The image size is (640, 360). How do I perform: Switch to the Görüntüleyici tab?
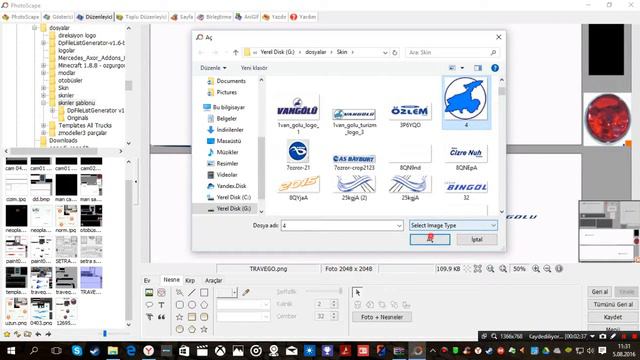pos(58,17)
